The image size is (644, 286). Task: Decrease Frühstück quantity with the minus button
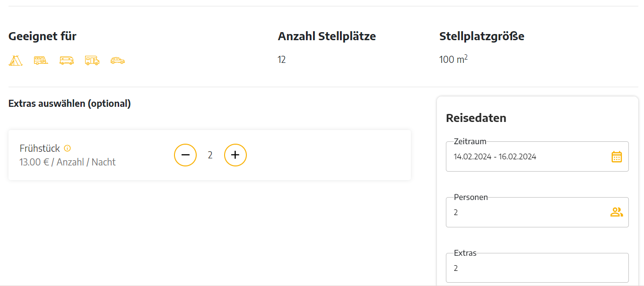click(185, 155)
